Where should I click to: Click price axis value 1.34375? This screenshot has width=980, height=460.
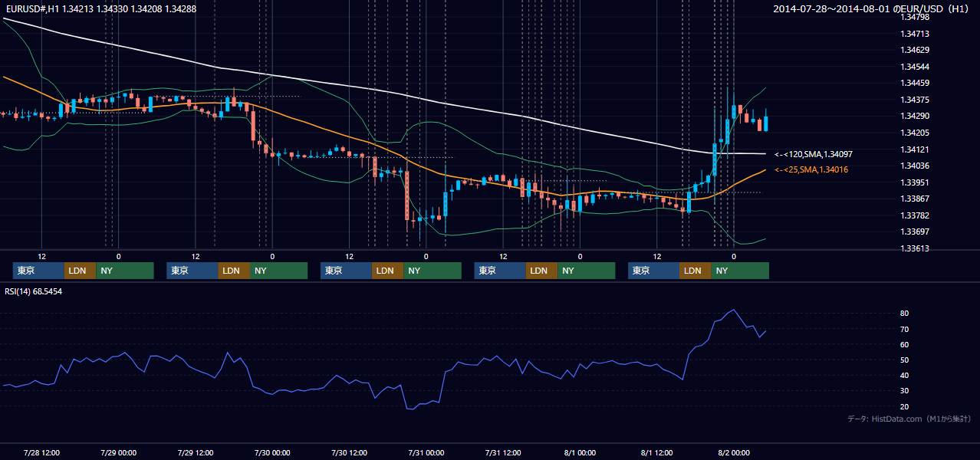(914, 100)
